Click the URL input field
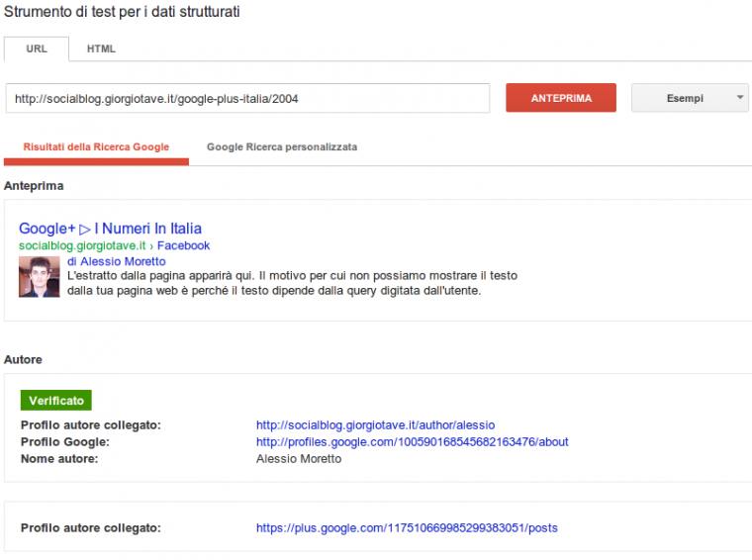752x560 pixels. coord(247,98)
